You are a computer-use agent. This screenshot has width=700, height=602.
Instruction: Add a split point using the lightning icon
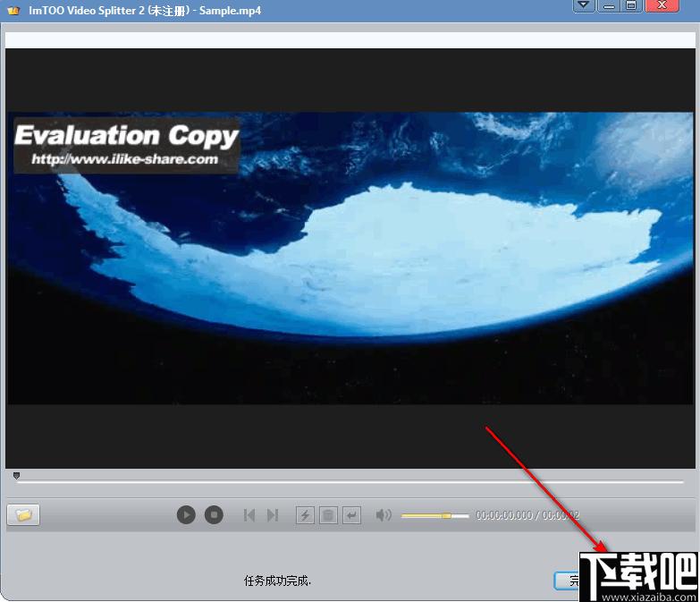305,515
